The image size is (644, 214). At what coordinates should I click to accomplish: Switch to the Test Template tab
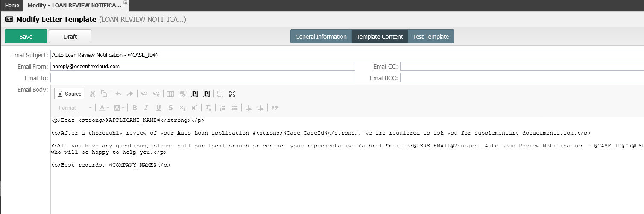(x=430, y=37)
